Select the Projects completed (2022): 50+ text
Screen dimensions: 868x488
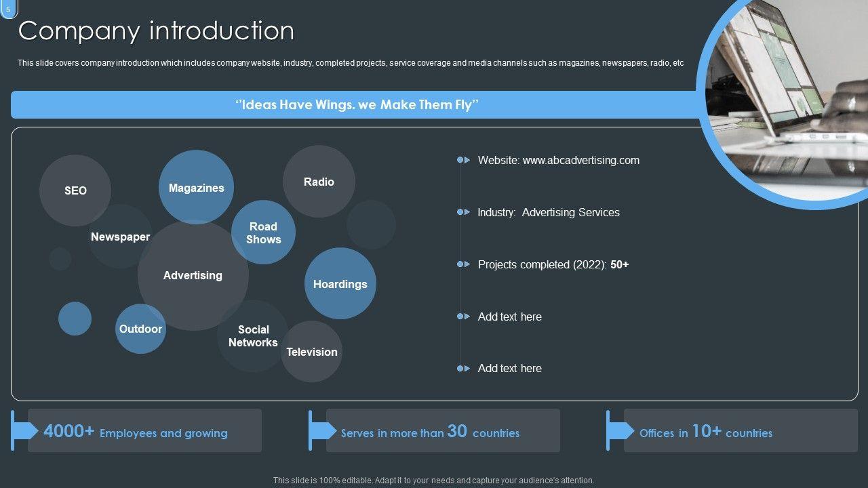(x=553, y=264)
